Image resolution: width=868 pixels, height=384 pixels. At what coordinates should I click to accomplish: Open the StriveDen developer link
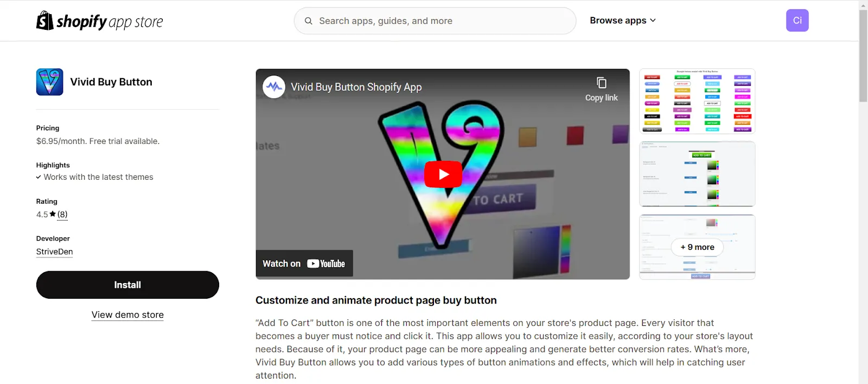[54, 251]
